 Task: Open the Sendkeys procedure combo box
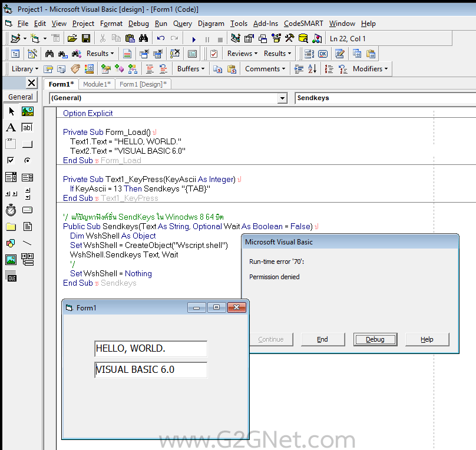pyautogui.click(x=385, y=98)
